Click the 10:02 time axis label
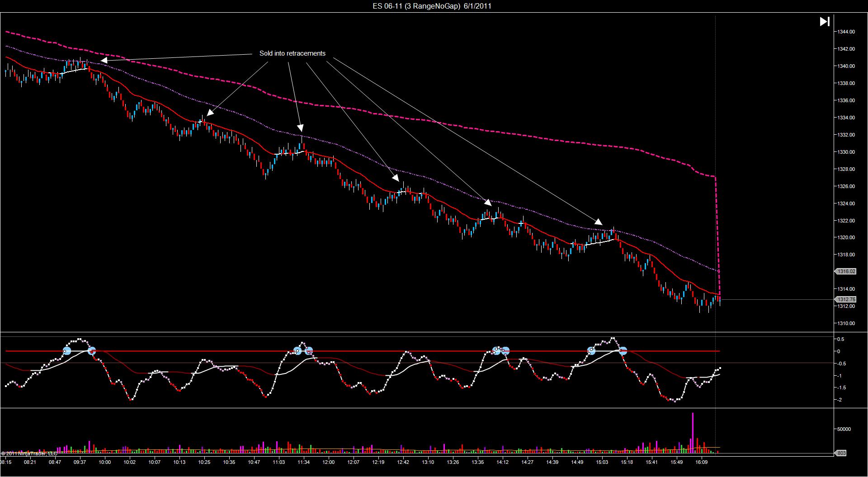This screenshot has width=868, height=477. click(x=129, y=462)
